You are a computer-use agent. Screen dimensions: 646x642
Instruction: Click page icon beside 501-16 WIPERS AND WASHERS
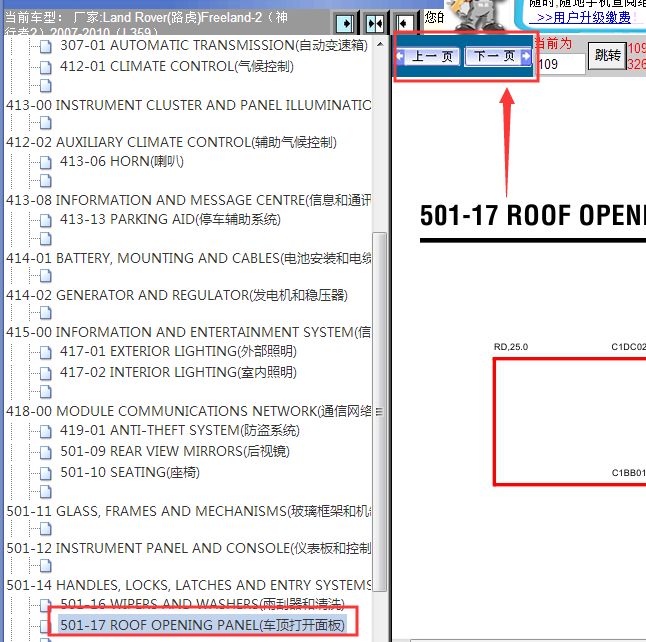click(46, 605)
